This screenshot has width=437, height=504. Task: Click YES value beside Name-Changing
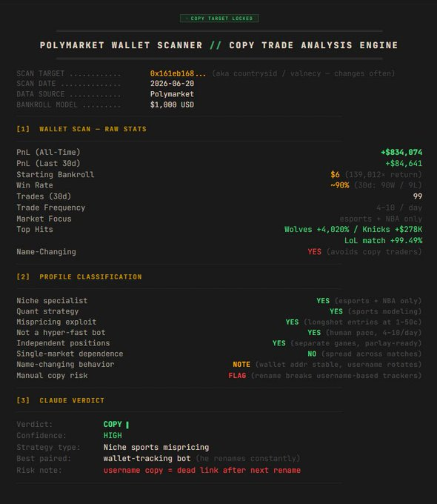click(314, 252)
